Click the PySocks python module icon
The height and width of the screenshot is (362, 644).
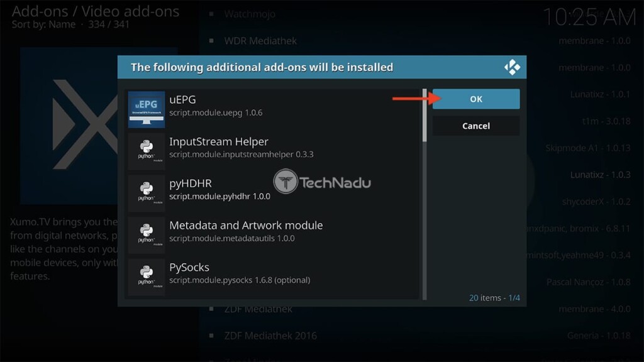coord(146,277)
